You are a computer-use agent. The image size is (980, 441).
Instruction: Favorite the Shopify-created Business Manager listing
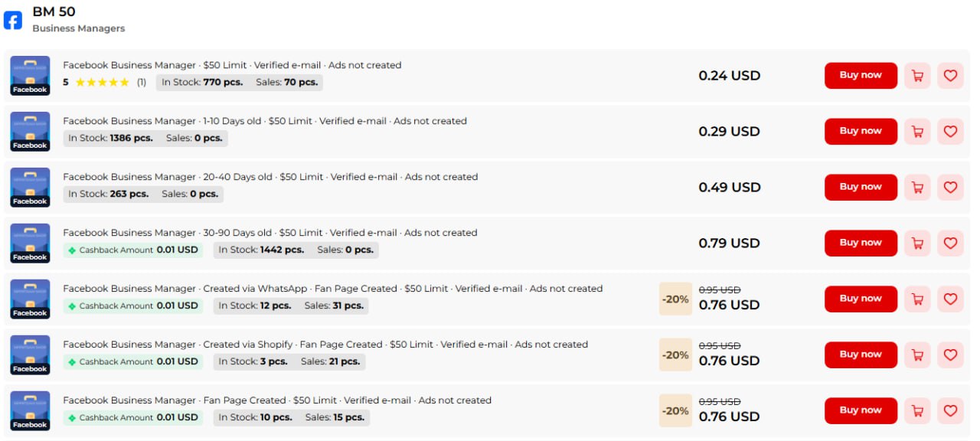[950, 355]
